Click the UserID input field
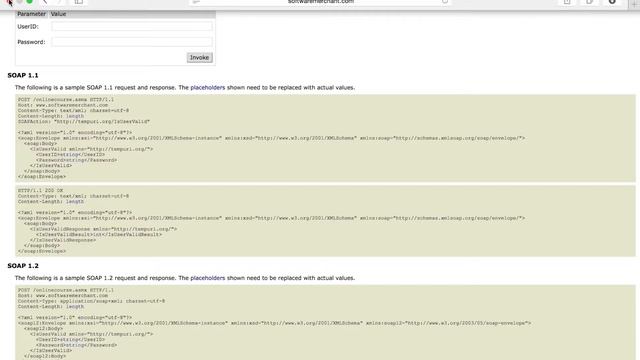The image size is (640, 360). pos(132,27)
